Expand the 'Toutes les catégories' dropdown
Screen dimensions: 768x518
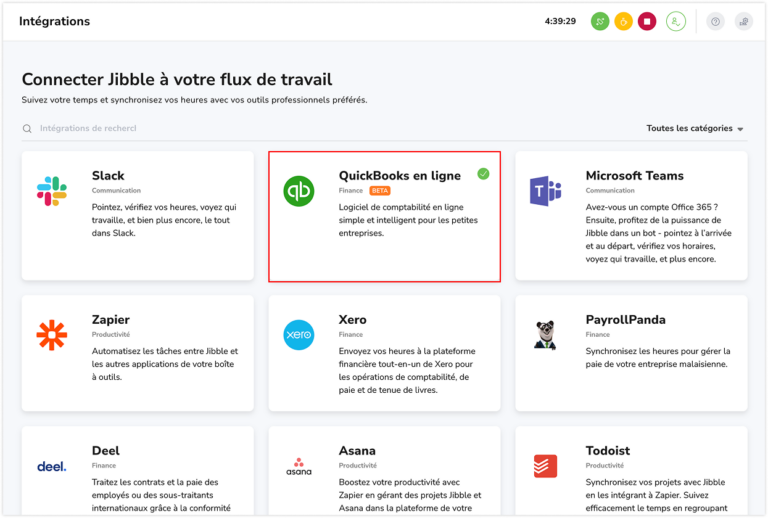(695, 129)
